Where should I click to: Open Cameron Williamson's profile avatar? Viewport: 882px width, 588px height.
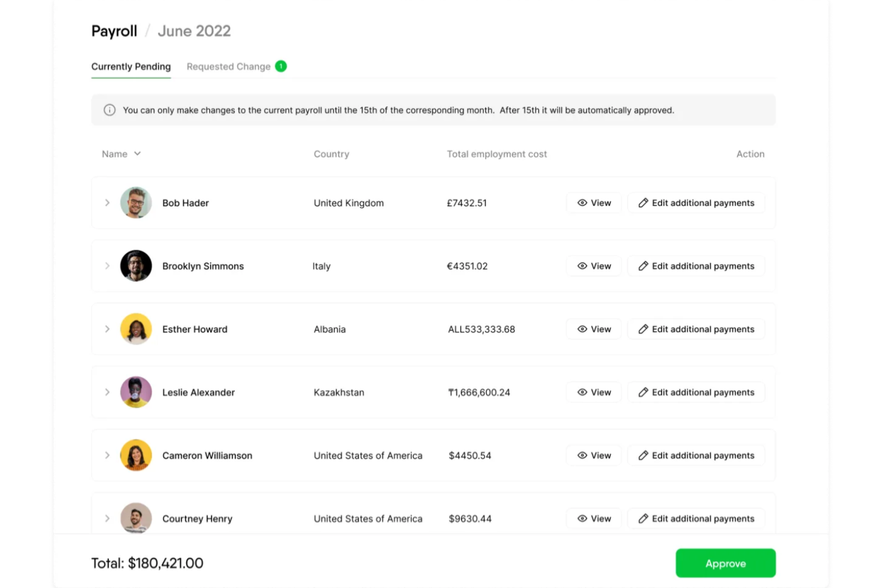[136, 455]
